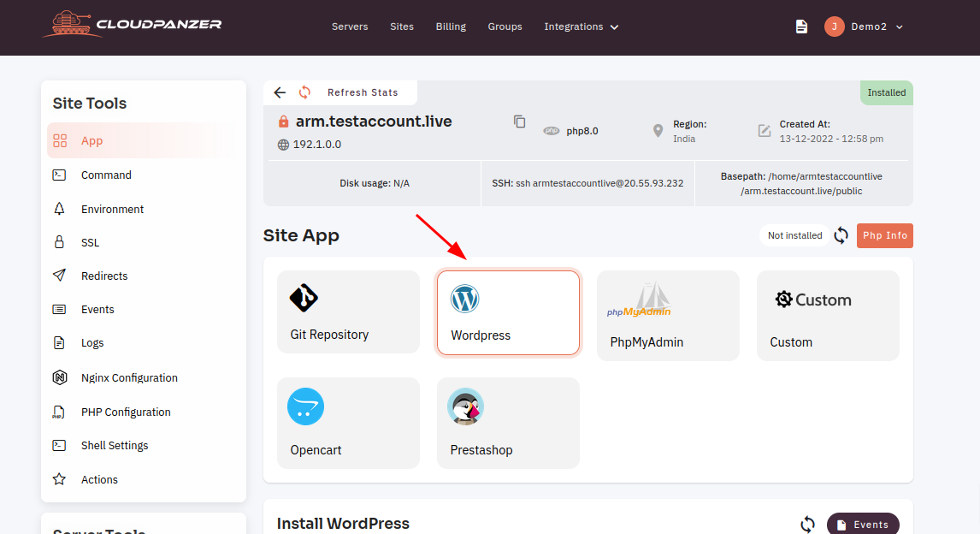
Task: Click the Command terminal icon
Action: pos(59,175)
